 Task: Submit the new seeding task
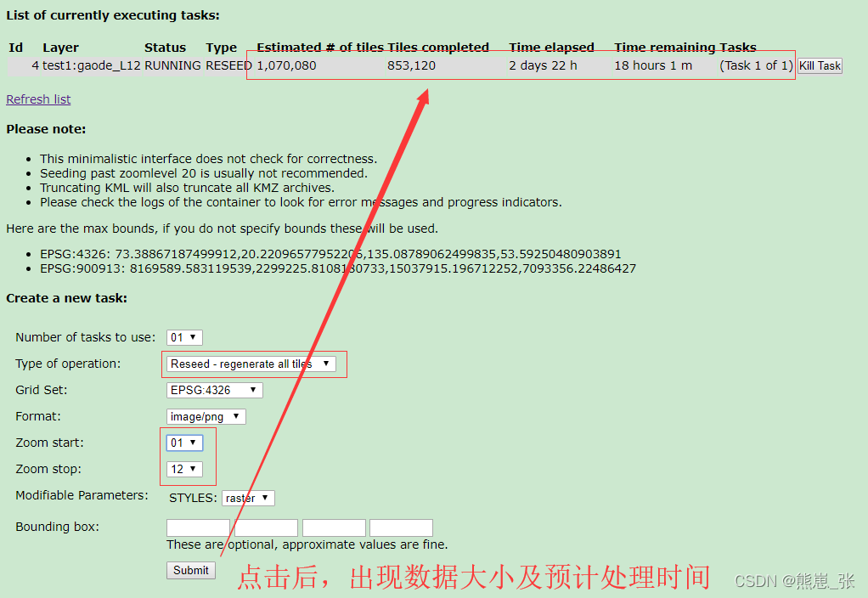(x=191, y=570)
